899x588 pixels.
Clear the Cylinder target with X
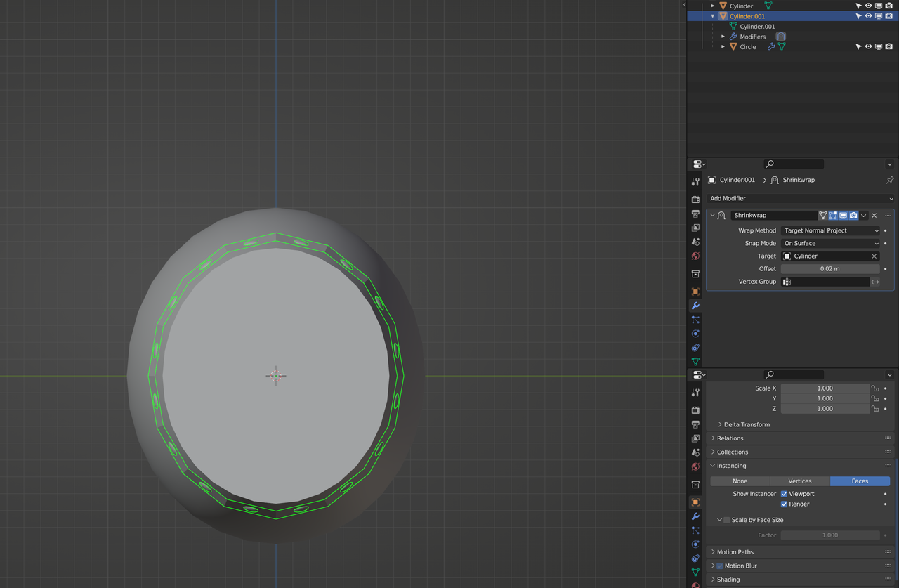coord(874,256)
